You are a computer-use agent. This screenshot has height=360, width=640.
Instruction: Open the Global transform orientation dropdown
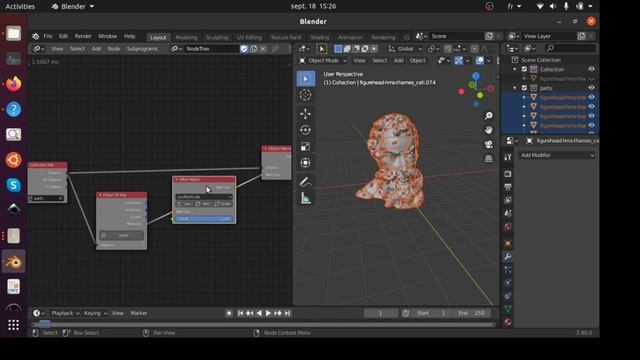404,49
